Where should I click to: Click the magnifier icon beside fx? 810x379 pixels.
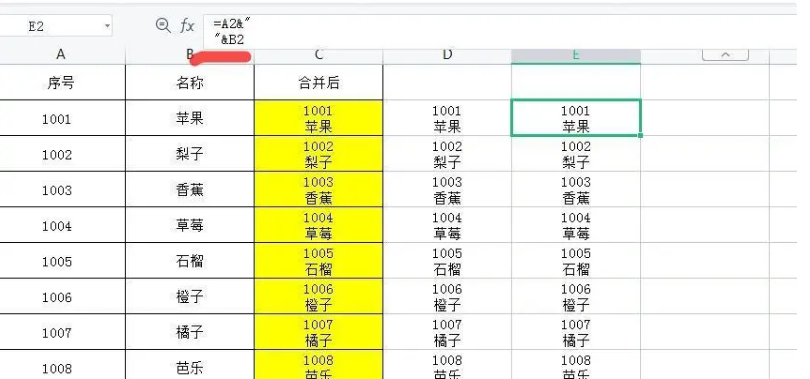(163, 25)
